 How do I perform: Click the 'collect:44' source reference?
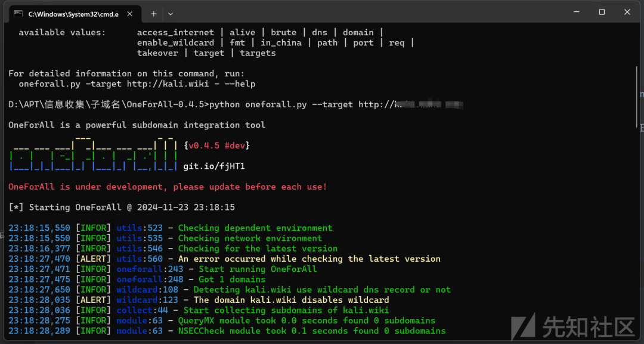pyautogui.click(x=142, y=310)
